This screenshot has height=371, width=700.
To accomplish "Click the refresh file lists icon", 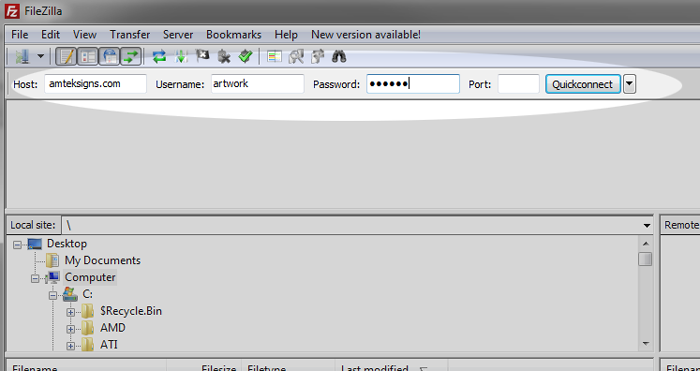I will click(159, 57).
